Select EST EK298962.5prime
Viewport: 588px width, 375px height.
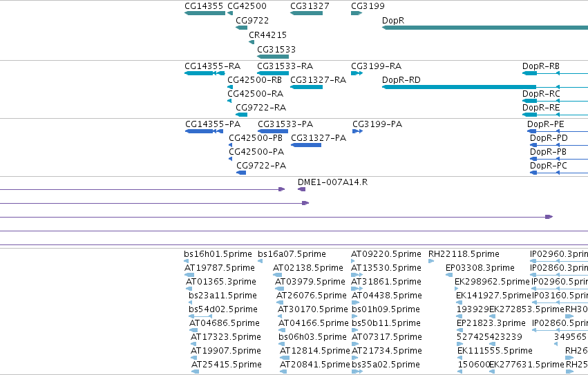pos(457,289)
